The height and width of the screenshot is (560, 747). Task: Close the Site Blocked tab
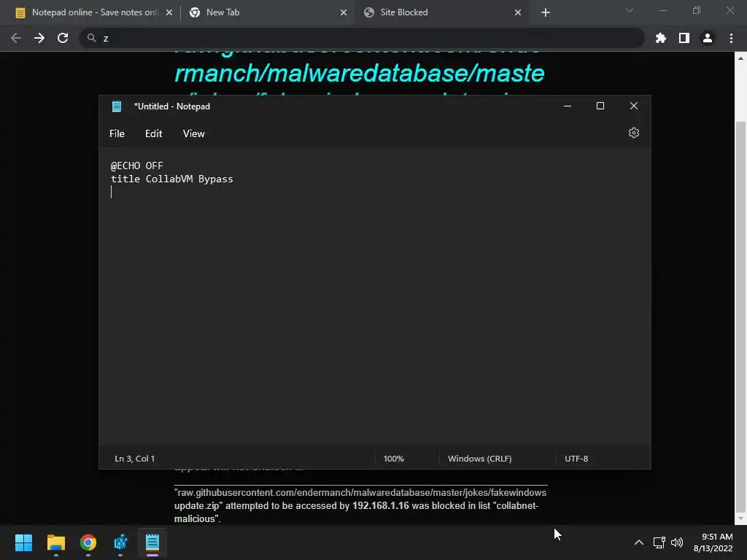click(x=518, y=12)
